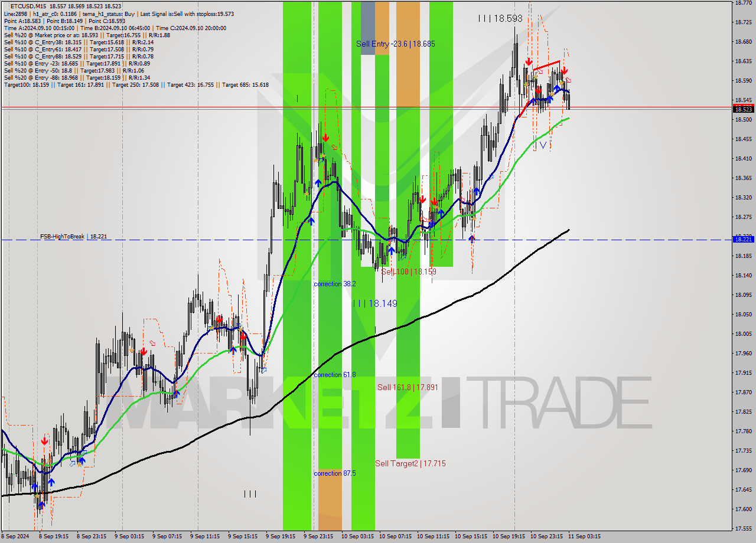756x543 pixels.
Task: Click the 17.690 price axis label
Action: [x=743, y=470]
